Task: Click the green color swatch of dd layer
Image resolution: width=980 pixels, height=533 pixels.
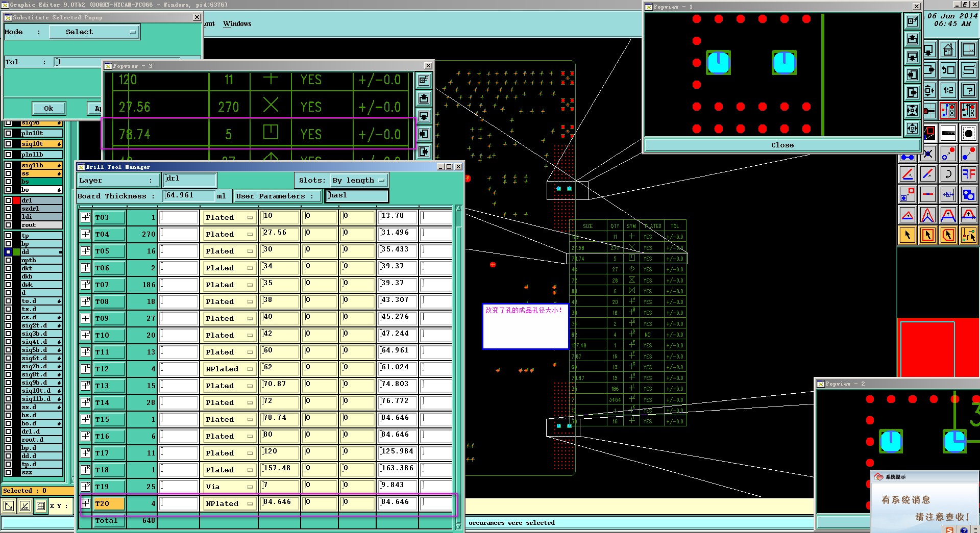Action: point(16,252)
